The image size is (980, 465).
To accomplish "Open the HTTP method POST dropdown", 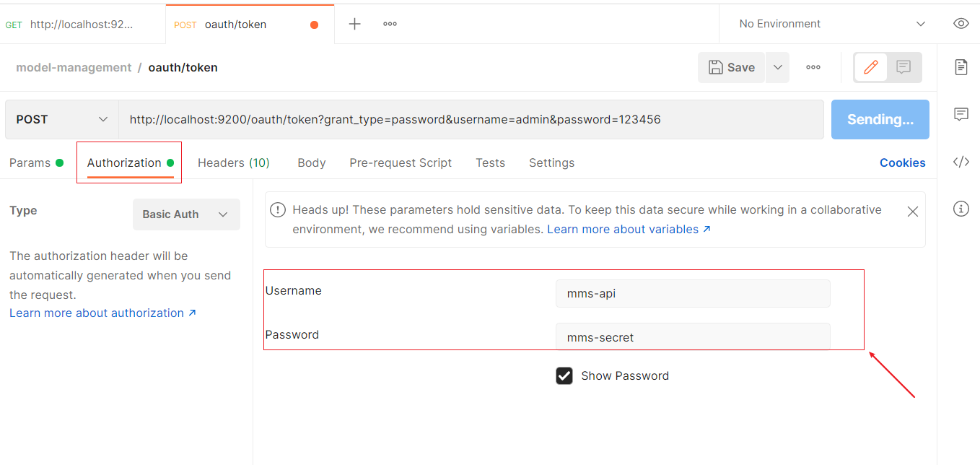I will [62, 119].
